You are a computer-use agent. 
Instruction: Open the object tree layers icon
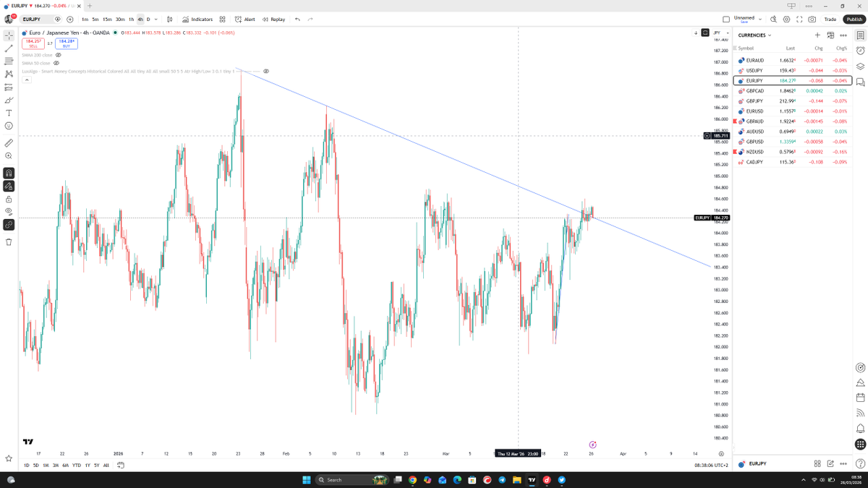coord(860,67)
